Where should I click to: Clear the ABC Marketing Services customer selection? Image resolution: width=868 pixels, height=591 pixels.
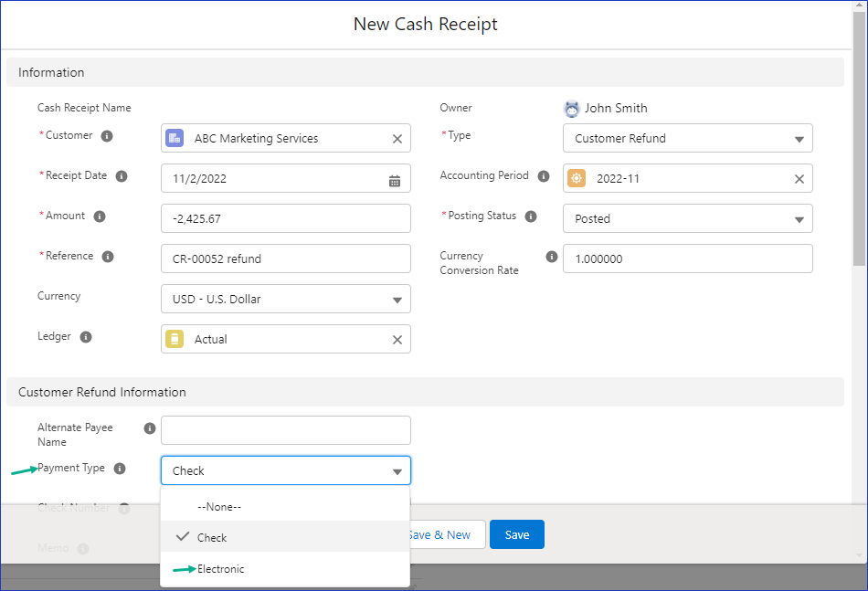tap(397, 139)
